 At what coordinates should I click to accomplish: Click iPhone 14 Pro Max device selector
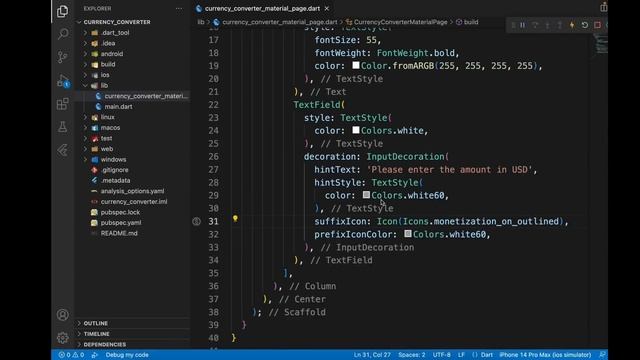(x=545, y=355)
